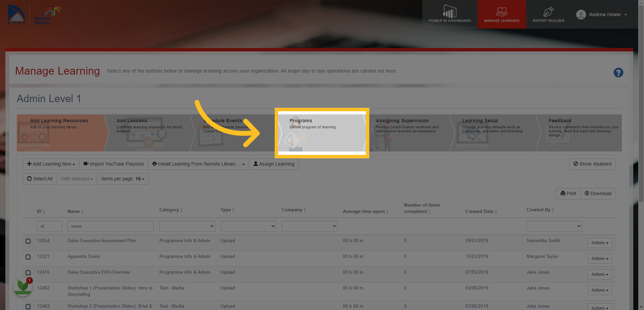The width and height of the screenshot is (644, 310).
Task: Open the Programs step
Action: pos(322,133)
